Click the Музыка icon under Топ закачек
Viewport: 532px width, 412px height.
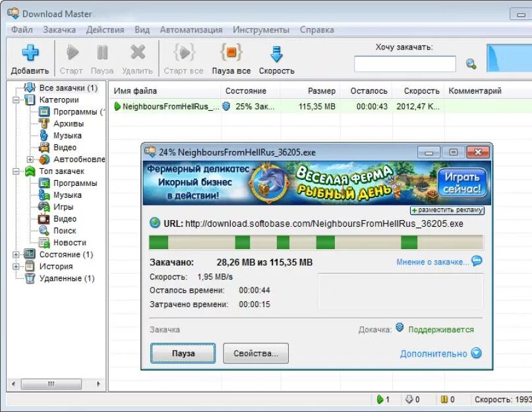click(x=44, y=195)
